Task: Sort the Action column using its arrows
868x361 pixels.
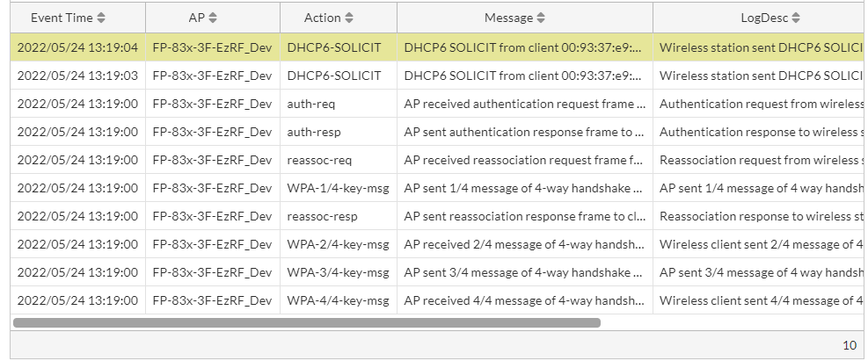Action: [349, 18]
